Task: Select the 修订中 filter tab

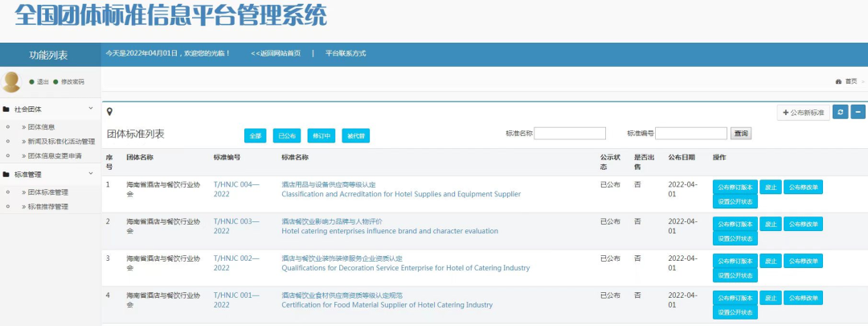Action: point(321,136)
